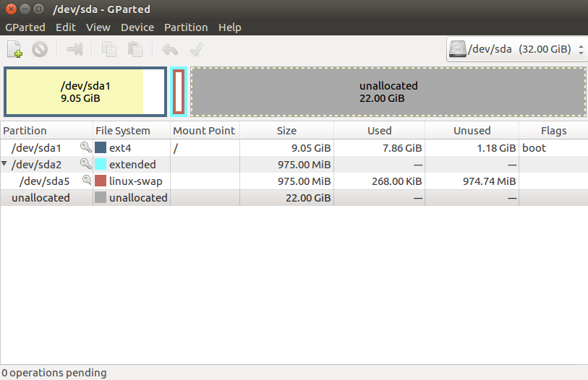Click the Flags column header
The height and width of the screenshot is (380, 588).
[553, 131]
